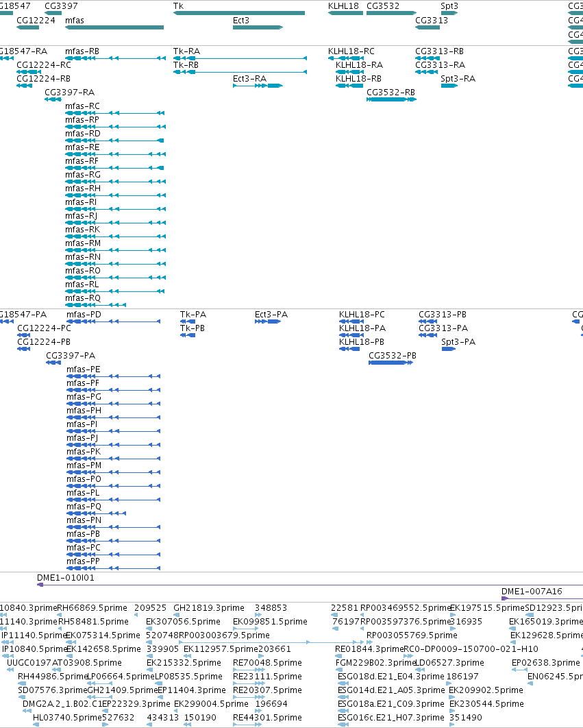Select protein label Ect3-PA
This screenshot has height=728, width=583.
click(271, 315)
